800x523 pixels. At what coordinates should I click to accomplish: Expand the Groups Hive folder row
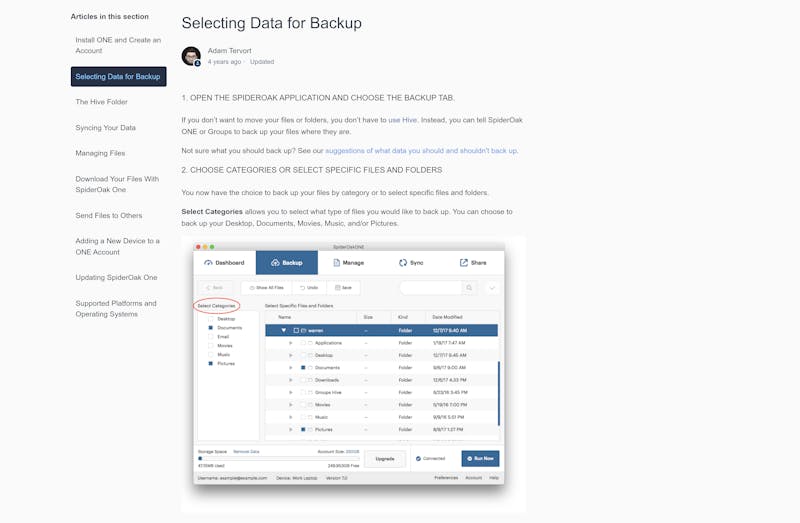point(291,392)
